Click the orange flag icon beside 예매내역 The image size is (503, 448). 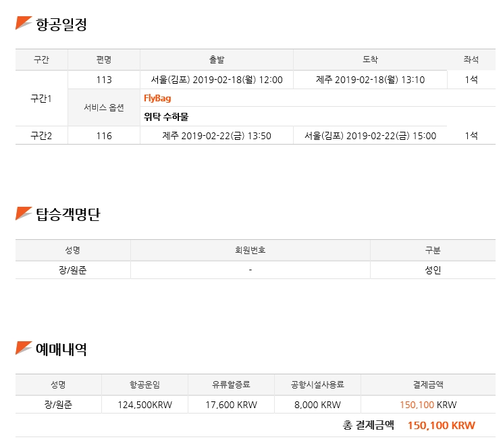[24, 348]
